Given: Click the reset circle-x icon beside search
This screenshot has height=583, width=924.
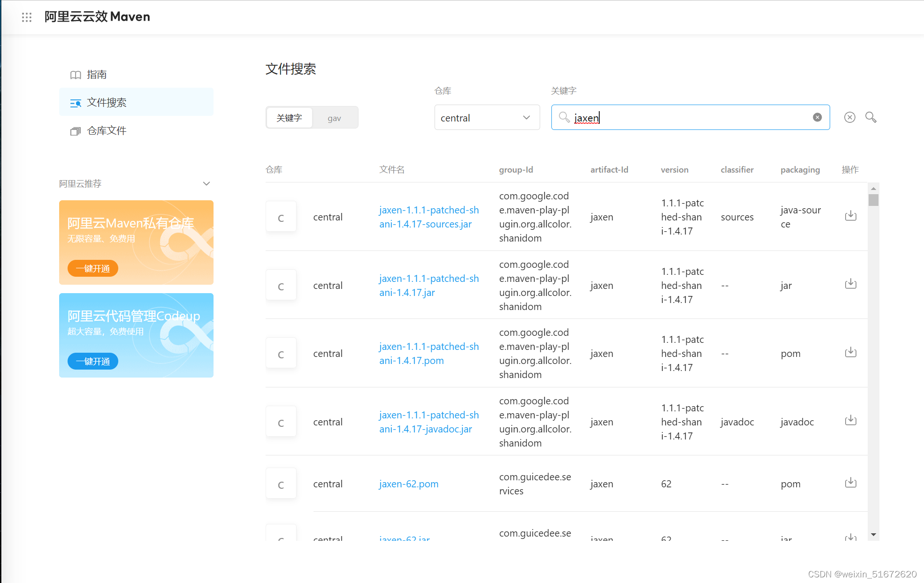Looking at the screenshot, I should click(x=850, y=117).
